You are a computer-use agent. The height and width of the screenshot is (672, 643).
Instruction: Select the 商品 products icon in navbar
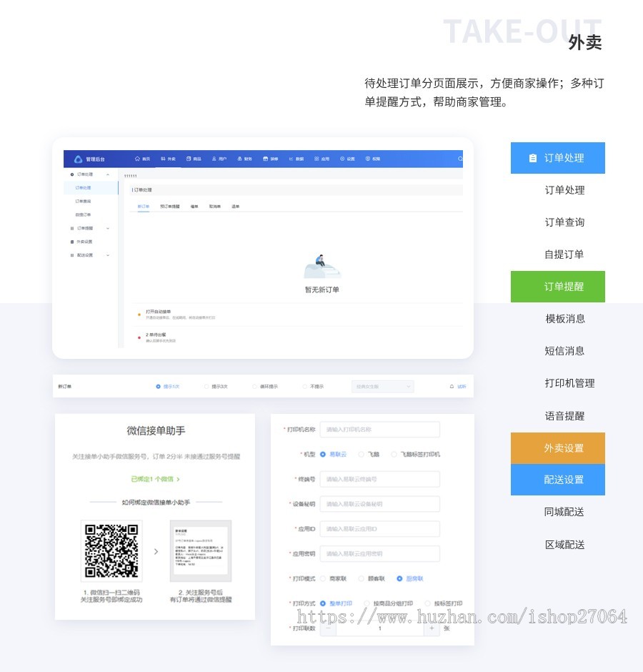189,159
